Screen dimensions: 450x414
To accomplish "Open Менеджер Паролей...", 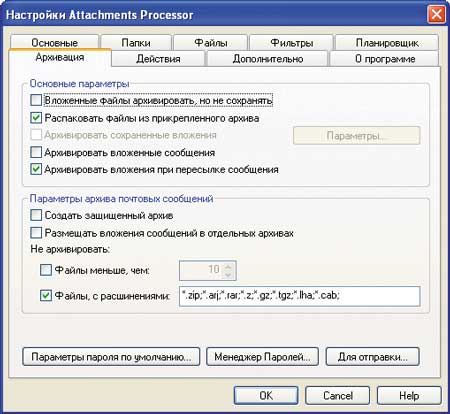I will click(262, 357).
